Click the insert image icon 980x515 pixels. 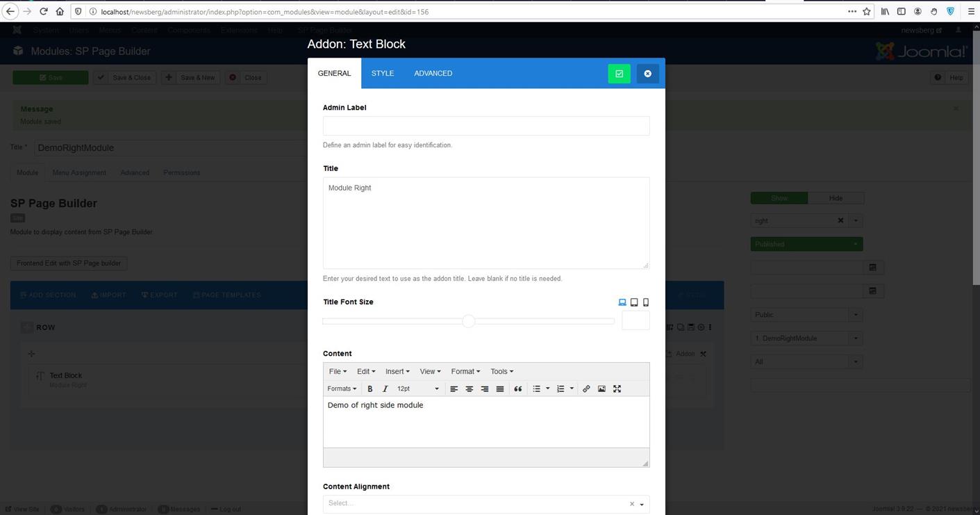click(601, 389)
